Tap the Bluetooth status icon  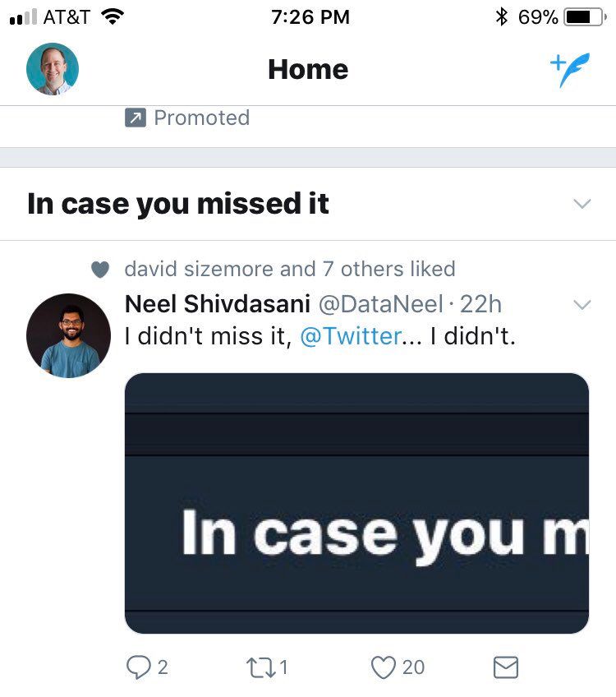point(501,16)
